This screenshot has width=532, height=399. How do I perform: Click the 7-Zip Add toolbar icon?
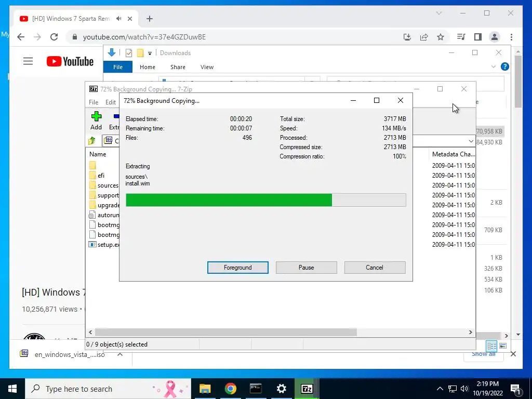[96, 121]
